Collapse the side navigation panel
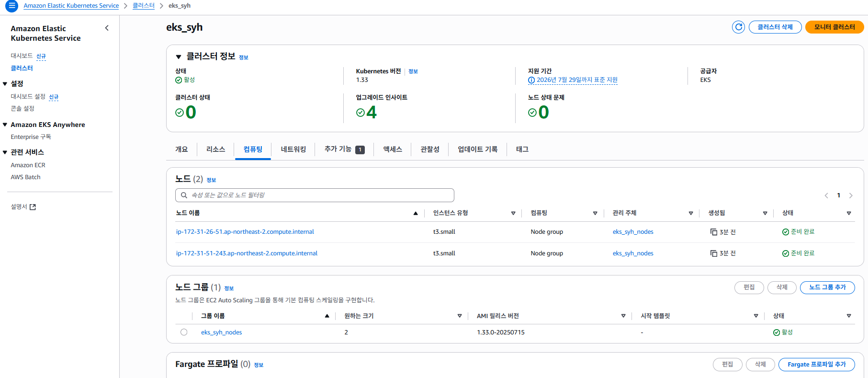This screenshot has width=868, height=378. point(107,28)
